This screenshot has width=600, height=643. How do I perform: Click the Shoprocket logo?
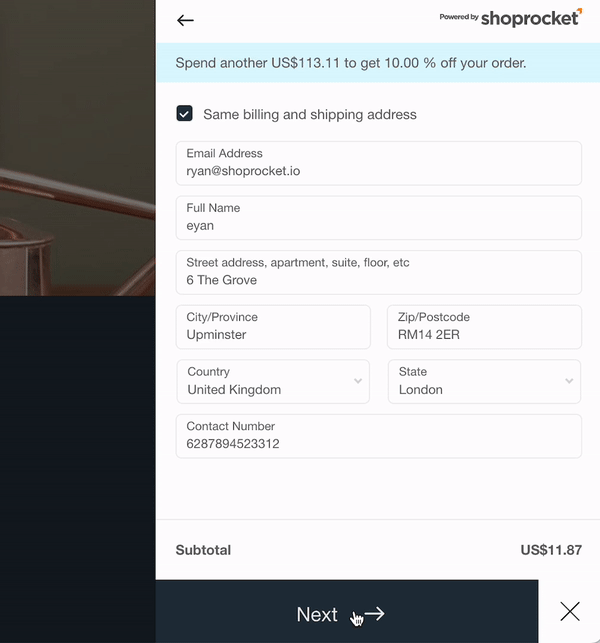[x=531, y=18]
